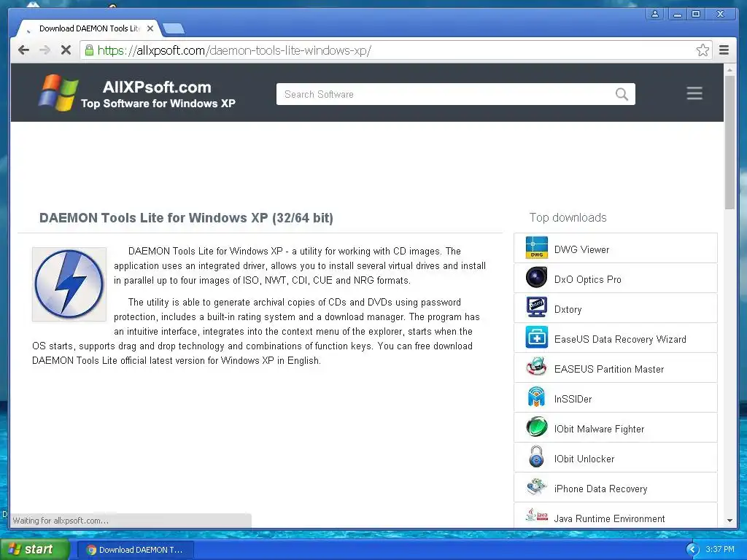This screenshot has height=560, width=747.
Task: Click the Waiting for allxpsoft.com status text
Action: [x=61, y=521]
